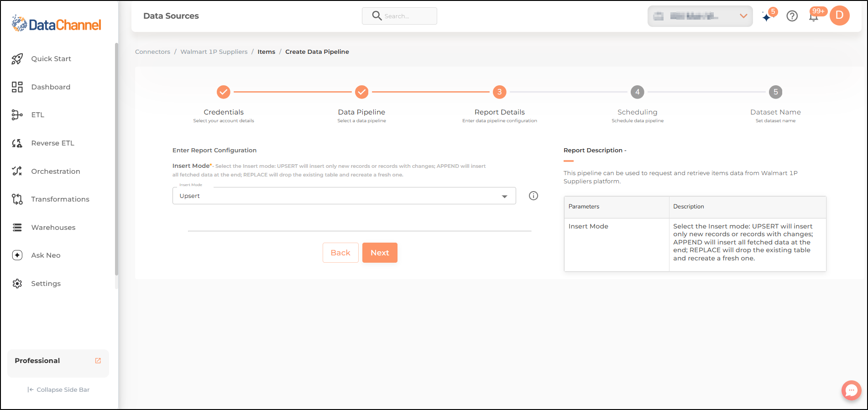The width and height of the screenshot is (868, 410).
Task: Go to completed Credentials step checkmark
Action: [224, 92]
